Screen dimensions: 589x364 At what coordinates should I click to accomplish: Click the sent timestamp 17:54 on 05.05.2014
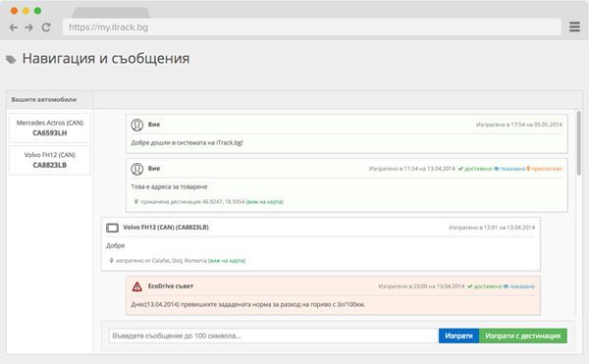[519, 125]
